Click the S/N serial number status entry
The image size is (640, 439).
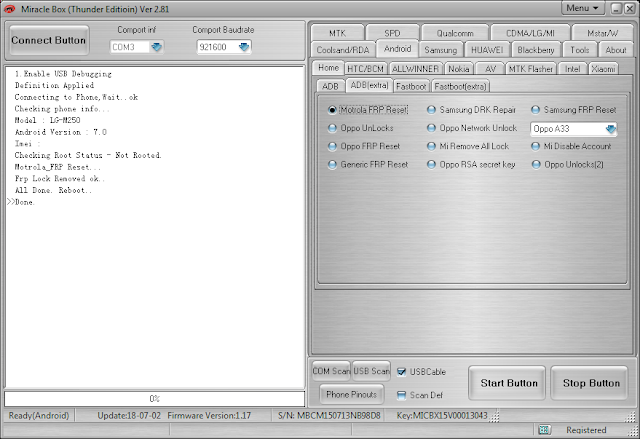329,415
